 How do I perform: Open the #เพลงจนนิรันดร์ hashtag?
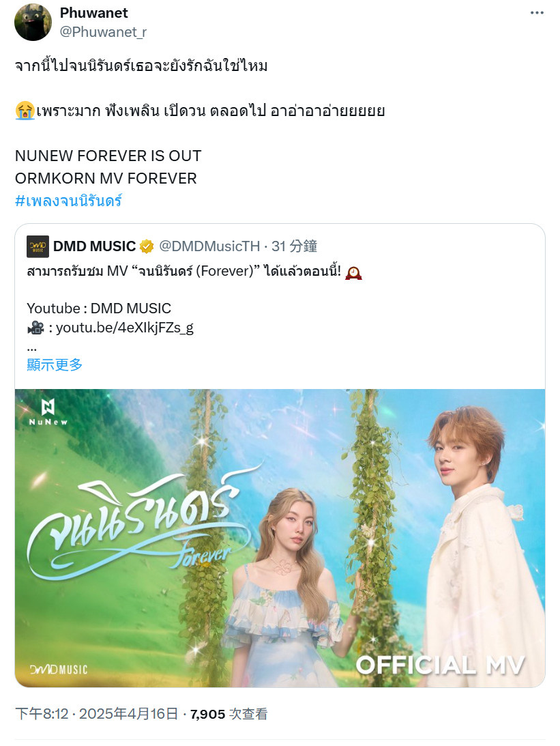tap(68, 200)
